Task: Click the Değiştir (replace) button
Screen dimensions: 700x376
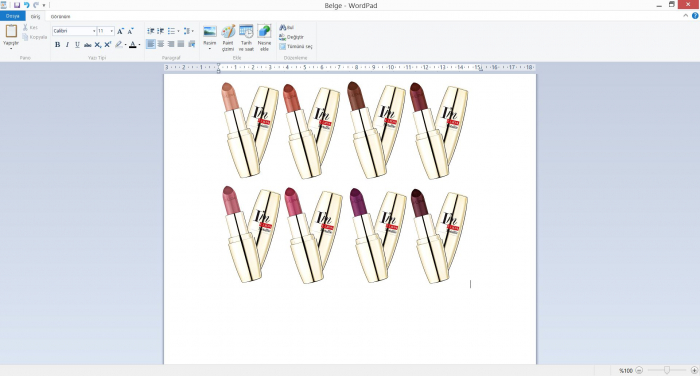Action: tap(291, 37)
